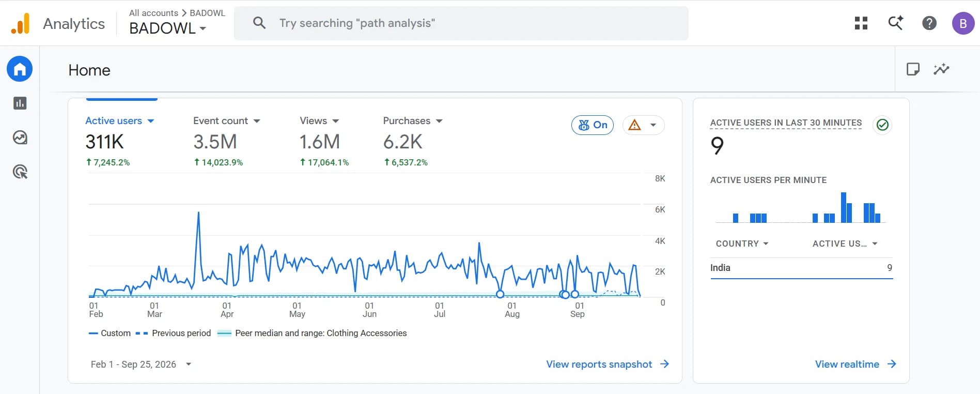Click the Aug 1 anomaly marker on chart

click(x=500, y=294)
